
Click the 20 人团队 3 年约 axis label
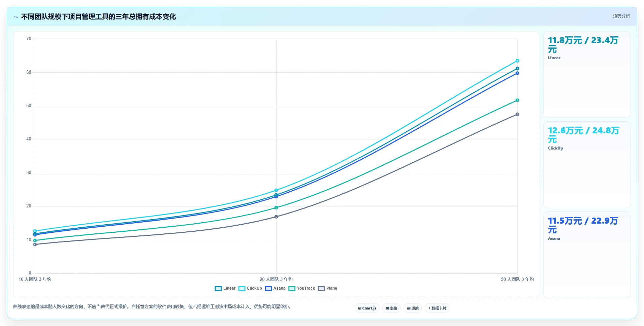tap(276, 279)
